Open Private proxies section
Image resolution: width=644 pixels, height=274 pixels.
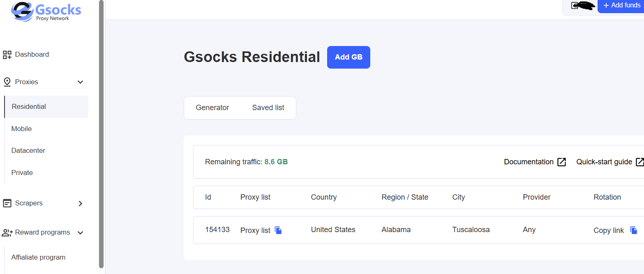tap(22, 173)
